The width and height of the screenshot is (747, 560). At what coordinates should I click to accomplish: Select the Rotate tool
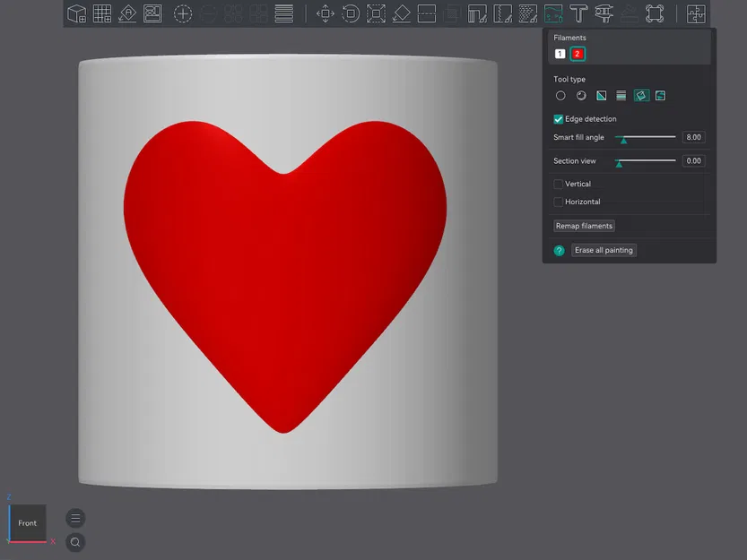351,13
